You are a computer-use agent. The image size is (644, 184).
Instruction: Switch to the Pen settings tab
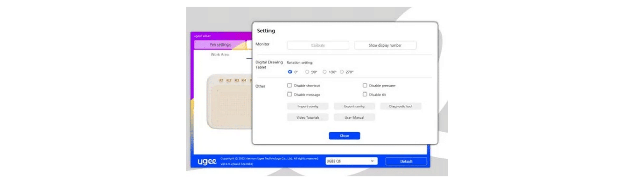pyautogui.click(x=220, y=45)
